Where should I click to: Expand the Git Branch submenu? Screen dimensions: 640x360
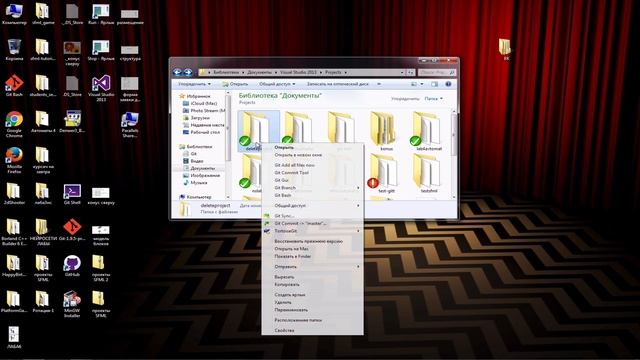click(312, 188)
